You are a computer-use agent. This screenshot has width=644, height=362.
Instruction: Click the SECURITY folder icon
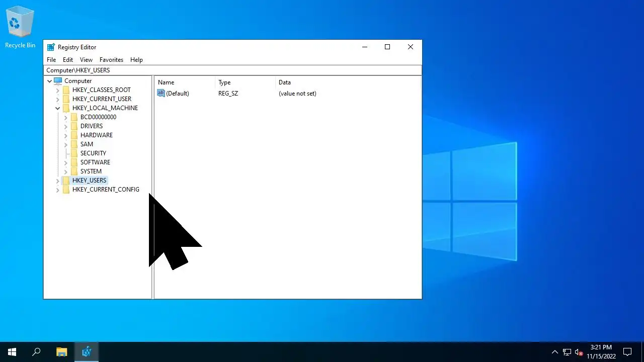[74, 153]
